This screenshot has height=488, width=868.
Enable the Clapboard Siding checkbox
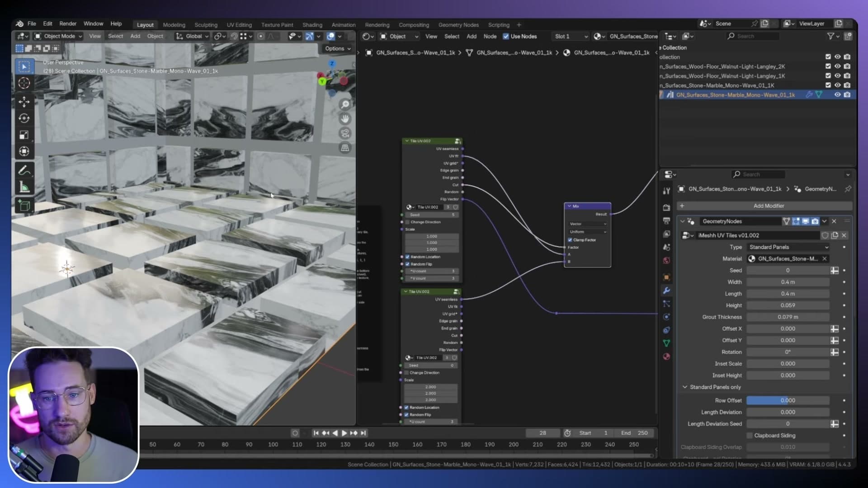[x=750, y=436]
